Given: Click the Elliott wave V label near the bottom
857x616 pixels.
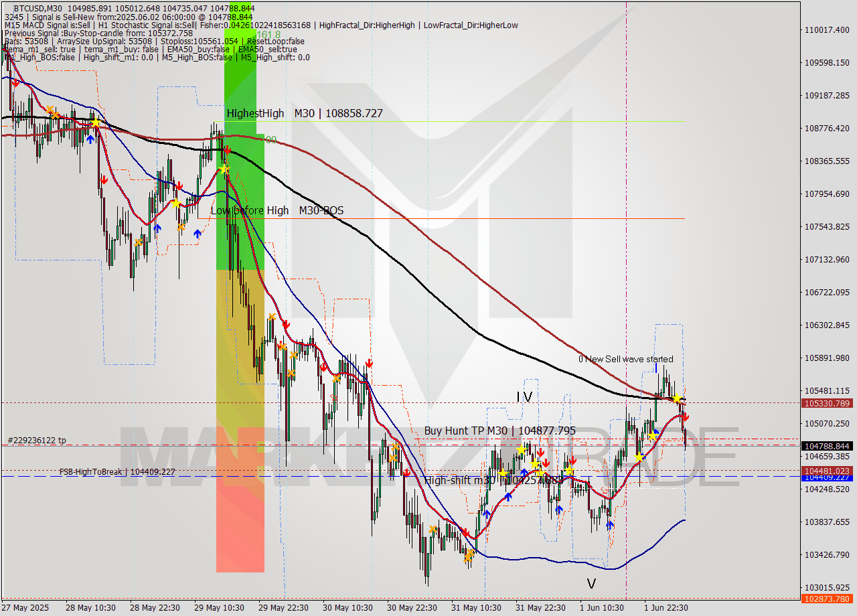Looking at the screenshot, I should [x=592, y=583].
